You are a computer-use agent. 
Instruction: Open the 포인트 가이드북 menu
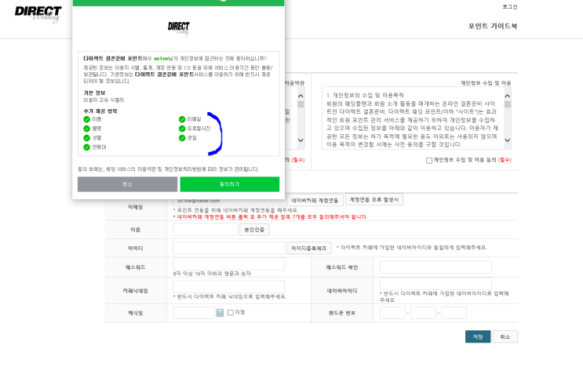(493, 26)
